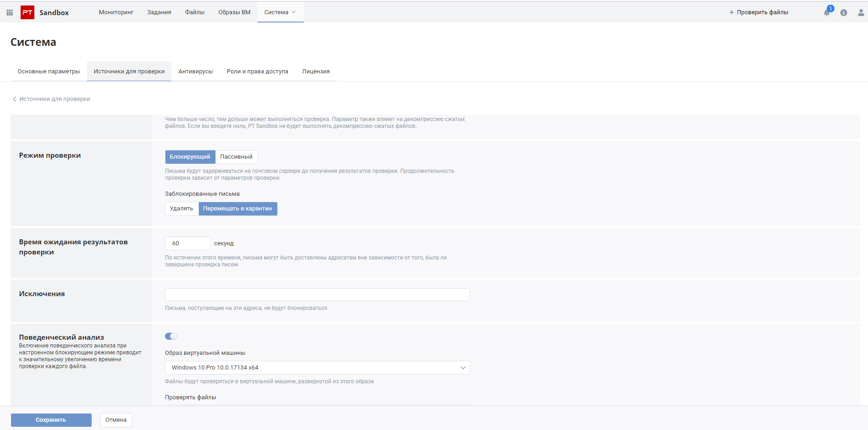
Task: Focus the timeout seconds field
Action: 188,243
